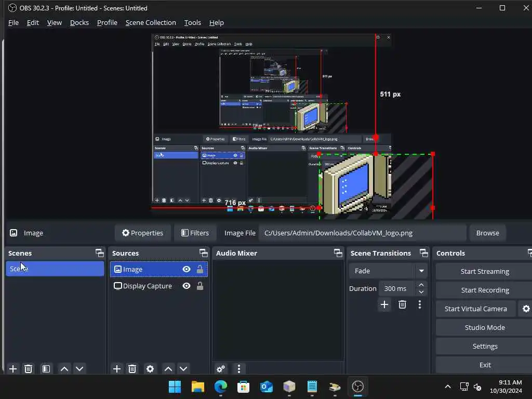Open transition properties three-dot menu

[x=420, y=304]
